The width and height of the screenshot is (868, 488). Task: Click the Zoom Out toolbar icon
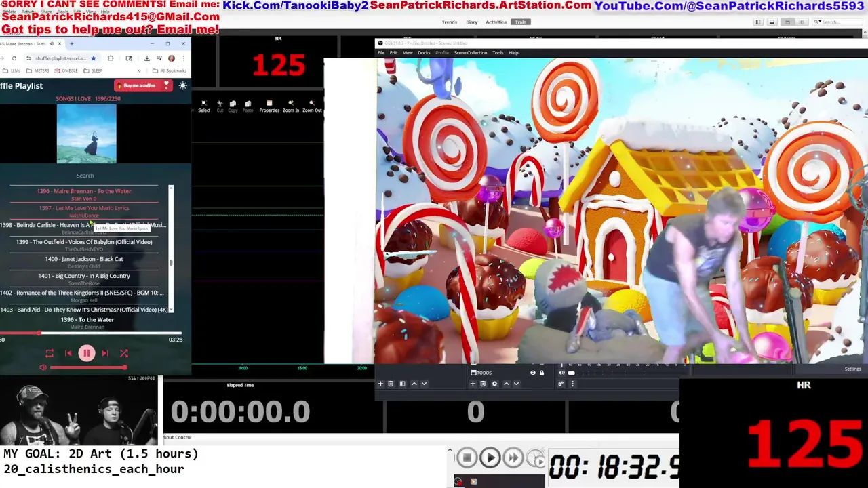pyautogui.click(x=312, y=106)
